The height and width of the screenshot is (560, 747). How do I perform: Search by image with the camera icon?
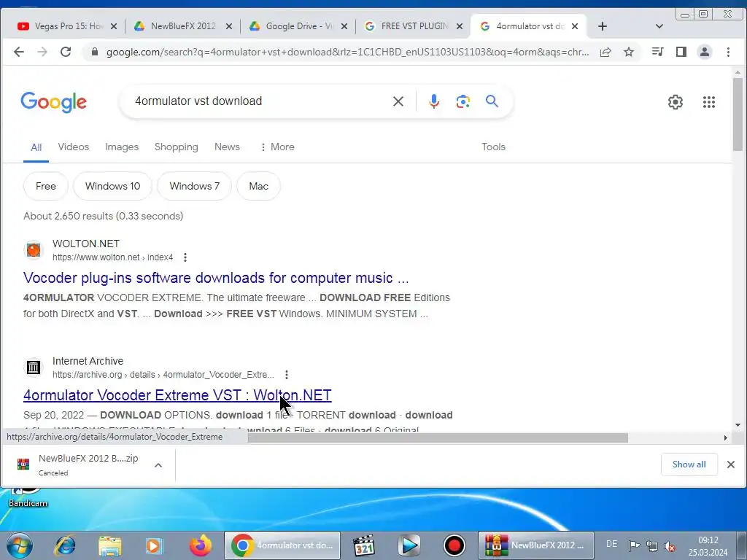[462, 101]
